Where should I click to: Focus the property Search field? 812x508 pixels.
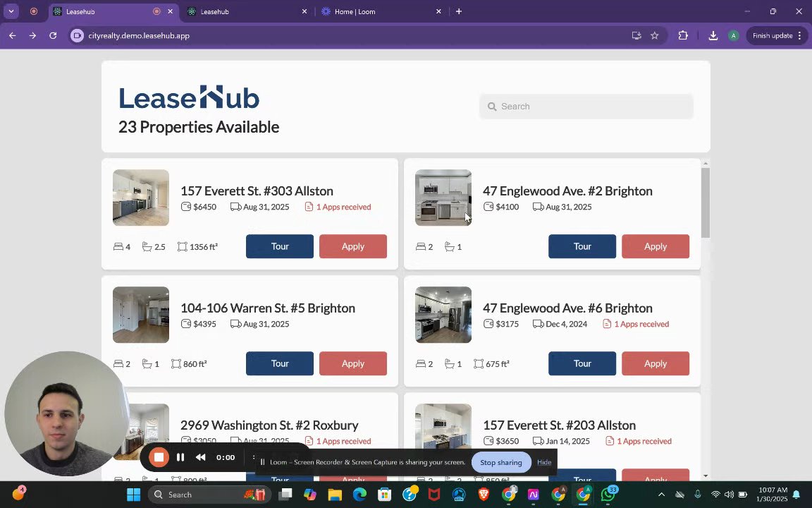(x=586, y=107)
